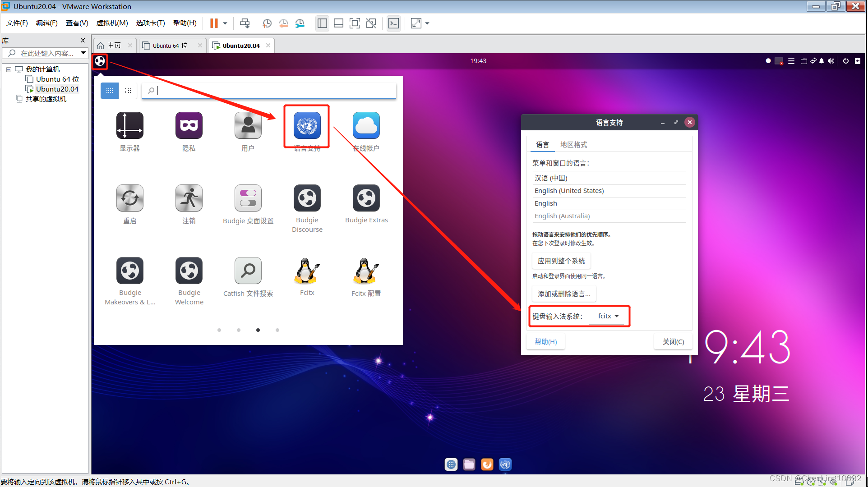Toggle the VMware library sidebar view

[x=322, y=23]
